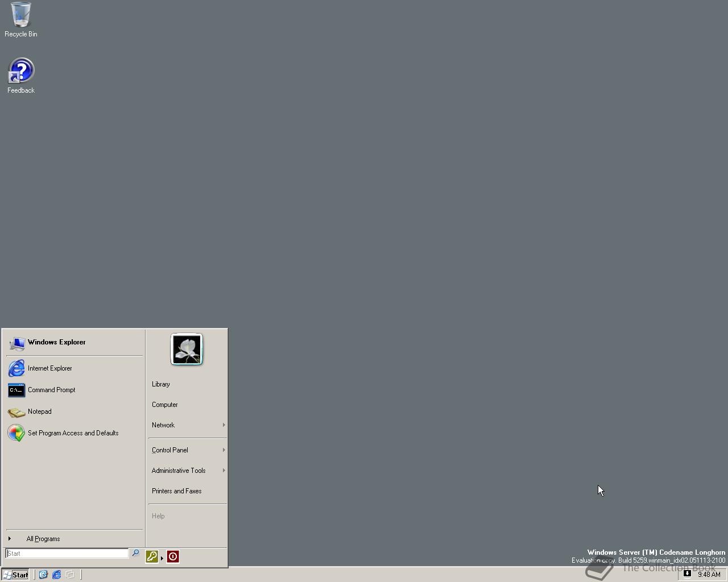Click the flower user account picture
This screenshot has height=582, width=728.
tap(187, 349)
